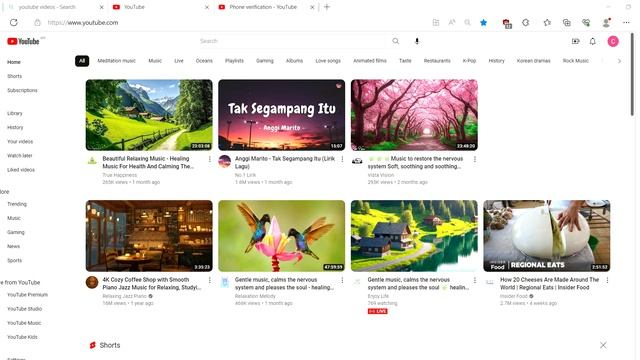Open options for Anggi Marito video
This screenshot has width=640, height=360.
[x=342, y=159]
